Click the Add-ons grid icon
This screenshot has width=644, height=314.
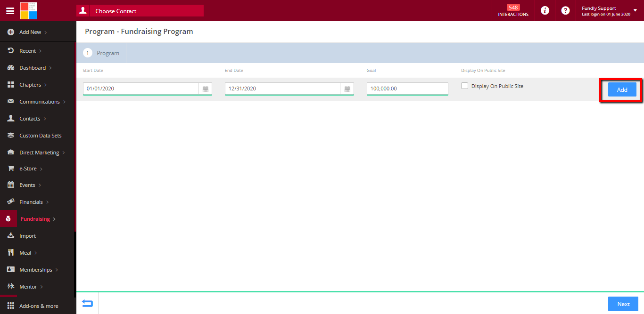pyautogui.click(x=11, y=306)
